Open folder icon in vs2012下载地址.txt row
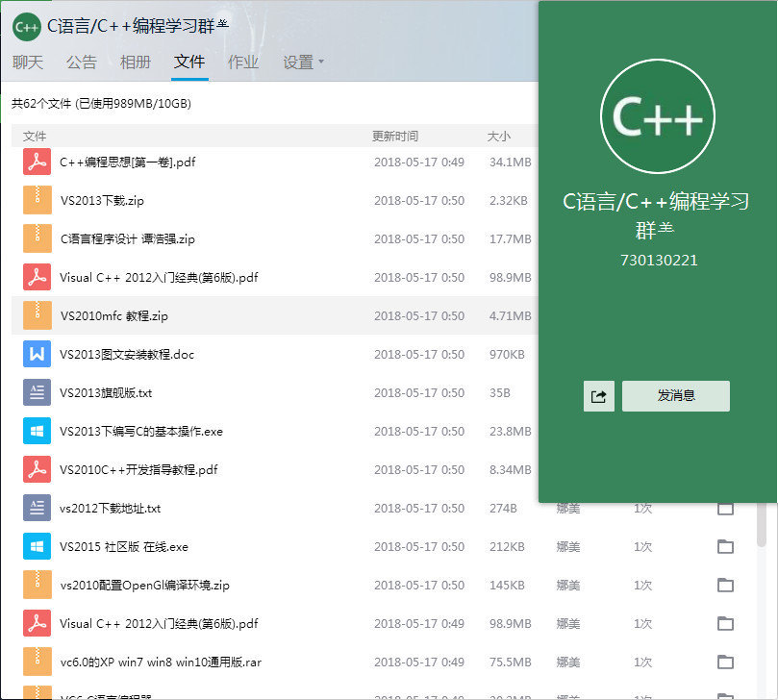This screenshot has height=700, width=778. [x=725, y=508]
